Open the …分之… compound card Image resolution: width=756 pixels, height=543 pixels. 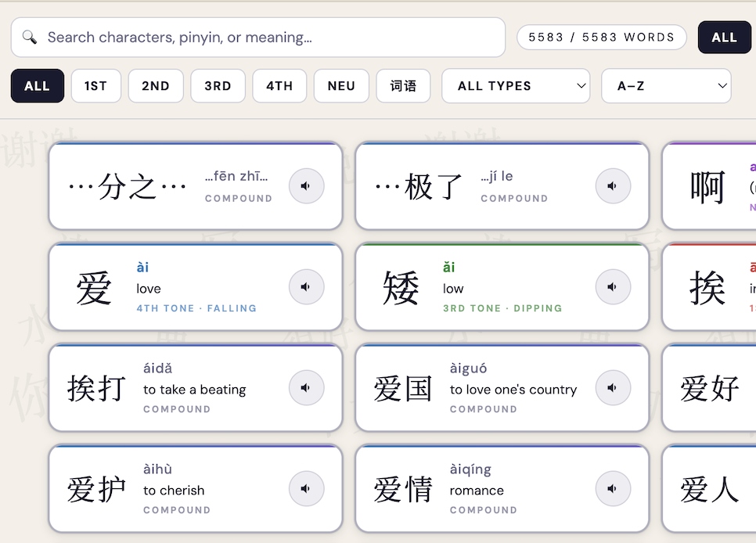[196, 186]
